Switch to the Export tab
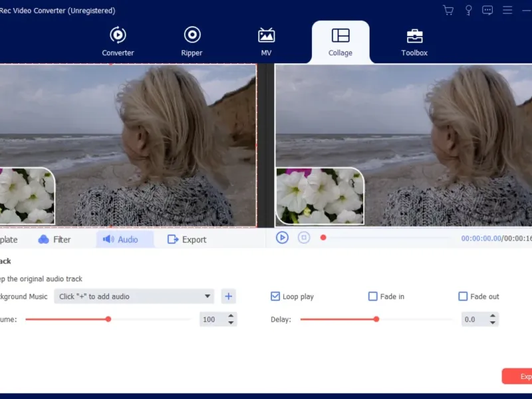The image size is (532, 399). (187, 239)
